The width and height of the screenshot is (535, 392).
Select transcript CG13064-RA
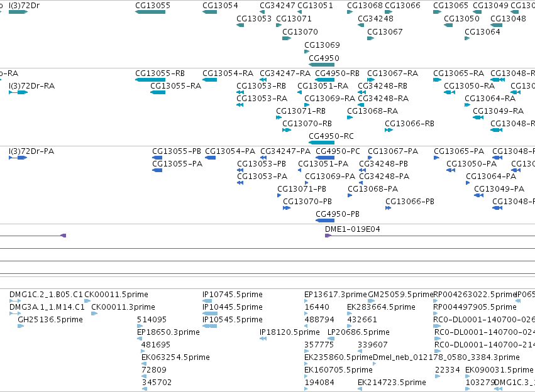coord(490,99)
